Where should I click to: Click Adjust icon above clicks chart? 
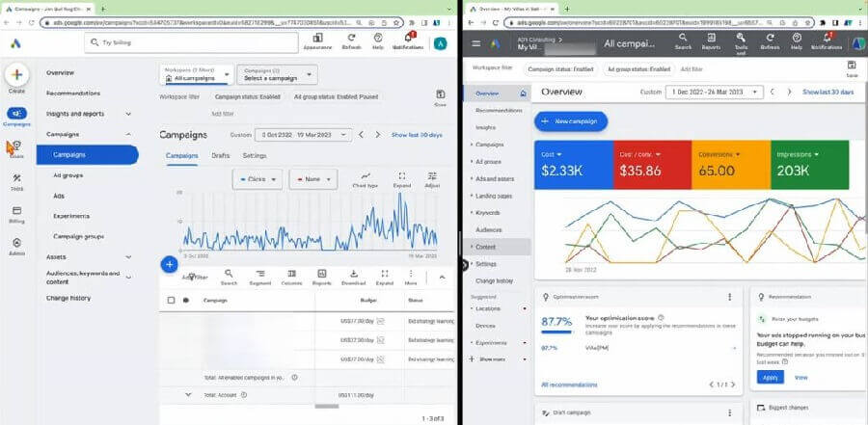click(432, 176)
